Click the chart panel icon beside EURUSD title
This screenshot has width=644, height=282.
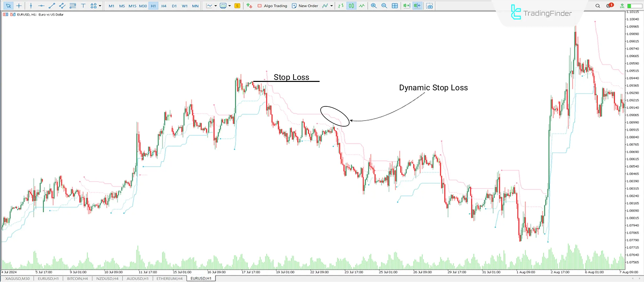[x=5, y=14]
